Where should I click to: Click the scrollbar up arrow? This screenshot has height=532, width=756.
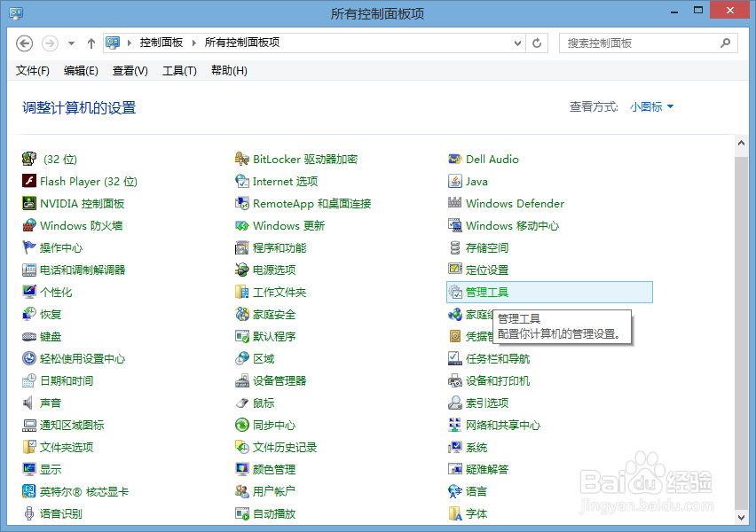tap(741, 143)
